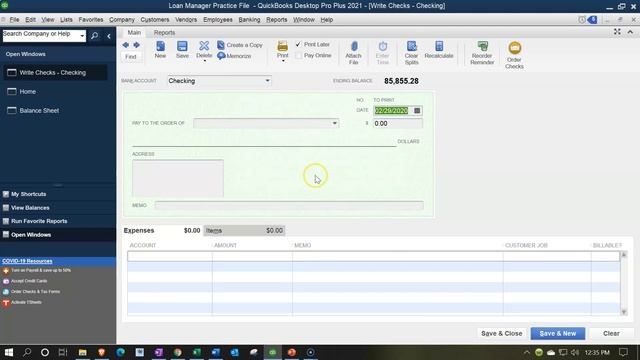
Task: Open the Vendors menu
Action: coord(186,20)
